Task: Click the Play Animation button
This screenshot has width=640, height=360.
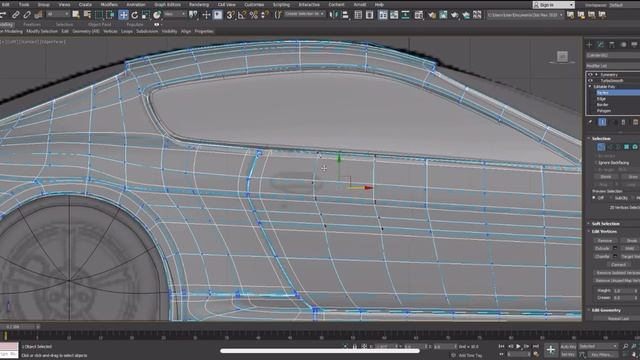Action: click(518, 346)
